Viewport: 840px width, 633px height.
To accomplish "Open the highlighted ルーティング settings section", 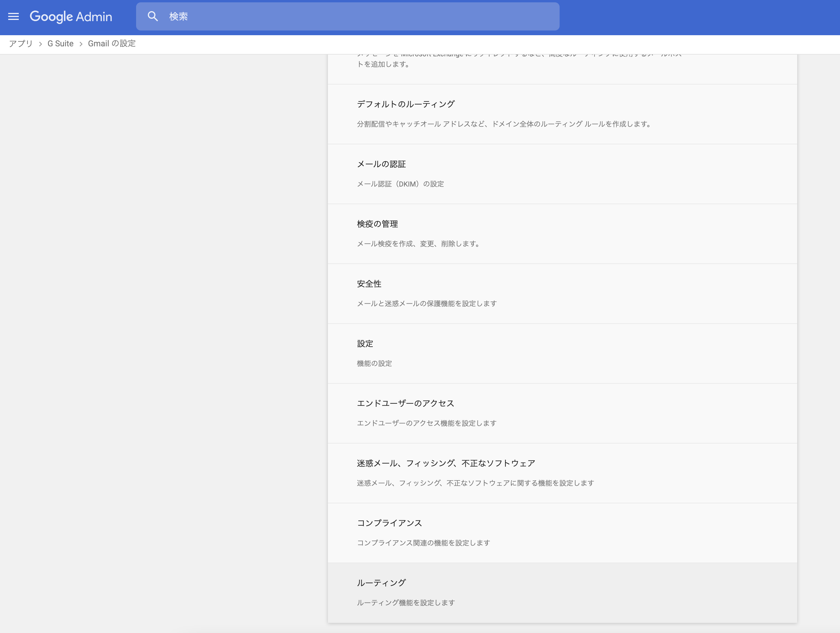I will [x=381, y=583].
